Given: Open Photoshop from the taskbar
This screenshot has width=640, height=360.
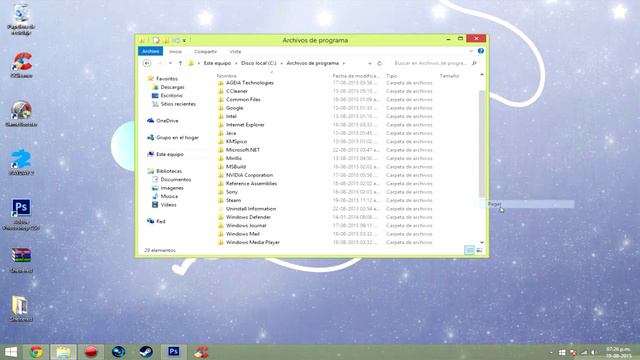Looking at the screenshot, I should (x=173, y=352).
